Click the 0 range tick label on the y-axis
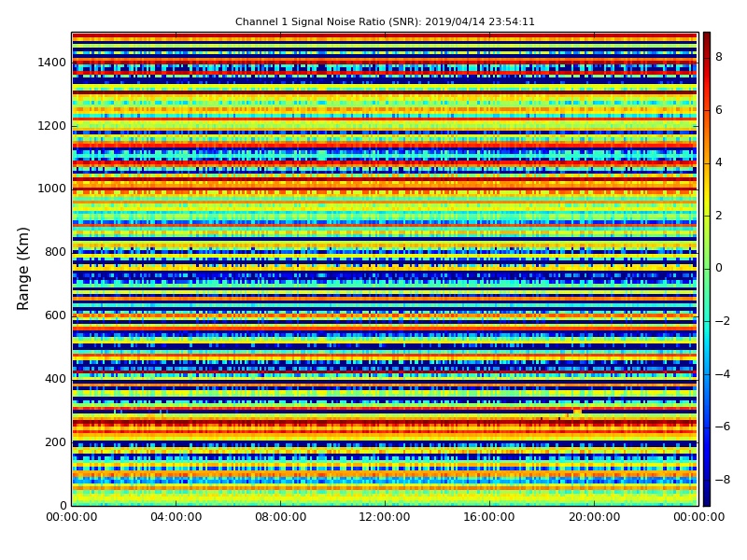The image size is (747, 560). 63,505
